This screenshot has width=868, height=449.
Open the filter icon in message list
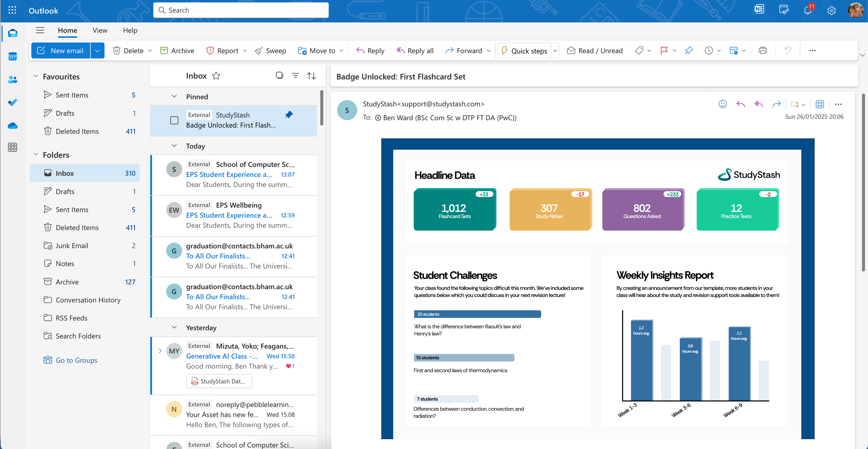295,75
